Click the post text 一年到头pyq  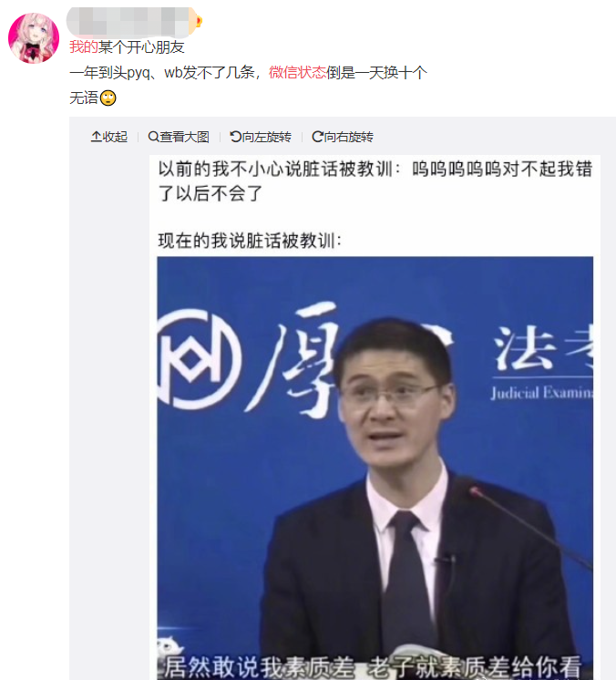[x=109, y=72]
